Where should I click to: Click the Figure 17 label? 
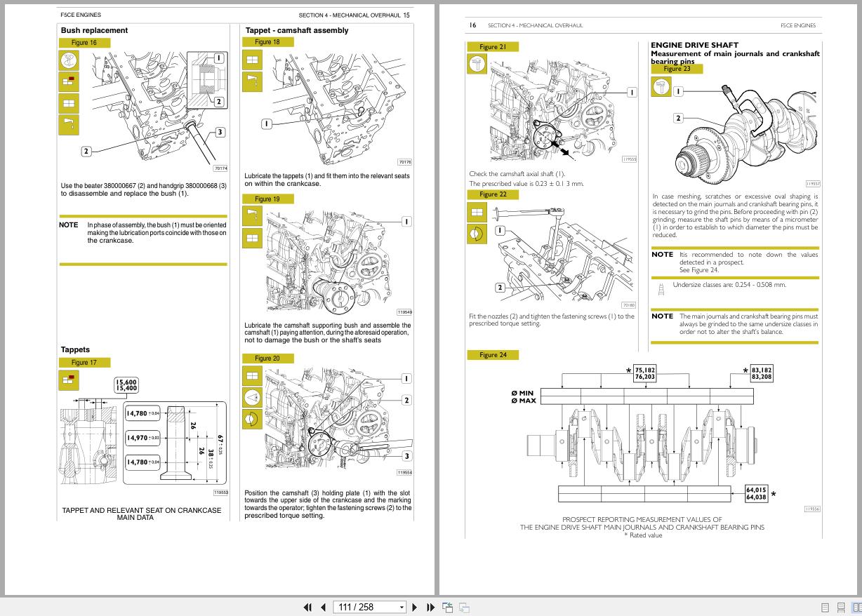84,363
